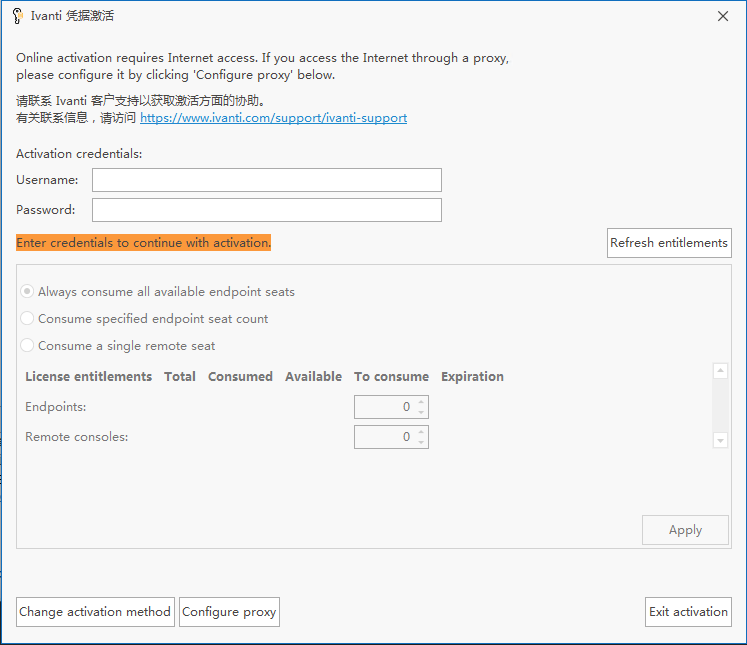The height and width of the screenshot is (645, 747).
Task: Click the 'Endpoints:' row label
Action: pos(56,407)
